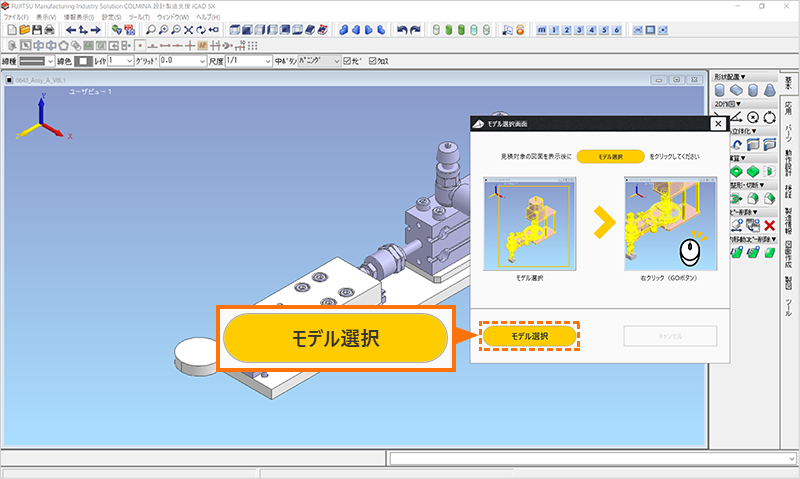Save using the floppy disk icon
Viewport: 800px width, 479px height.
tap(37, 30)
